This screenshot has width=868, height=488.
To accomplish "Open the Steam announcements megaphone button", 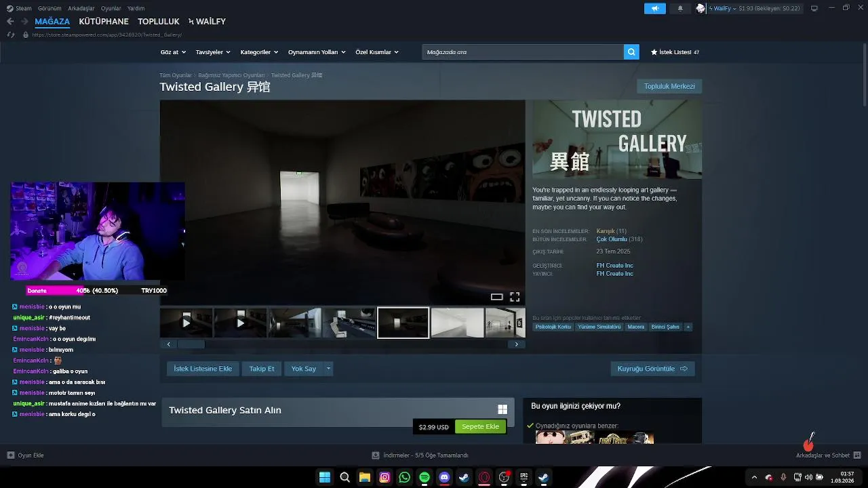I will (655, 8).
